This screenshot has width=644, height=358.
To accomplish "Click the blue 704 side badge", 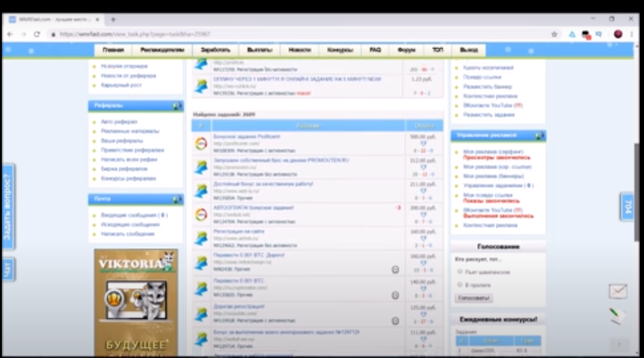I will click(x=627, y=207).
